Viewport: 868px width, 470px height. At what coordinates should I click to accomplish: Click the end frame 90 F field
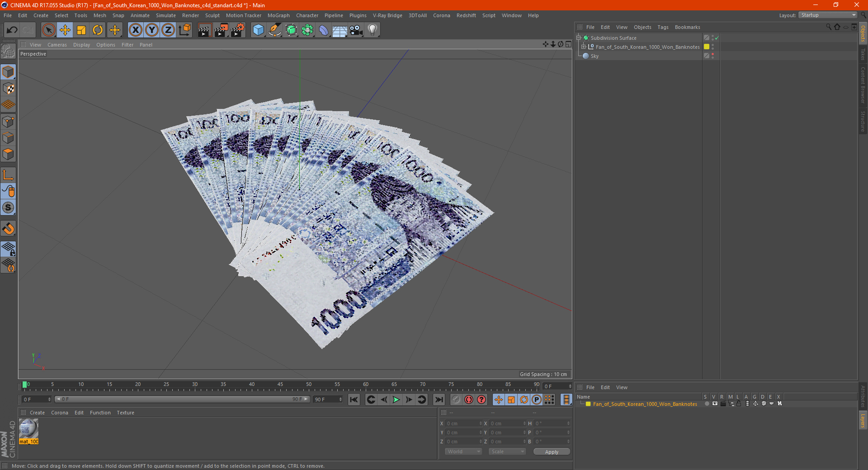(x=328, y=399)
